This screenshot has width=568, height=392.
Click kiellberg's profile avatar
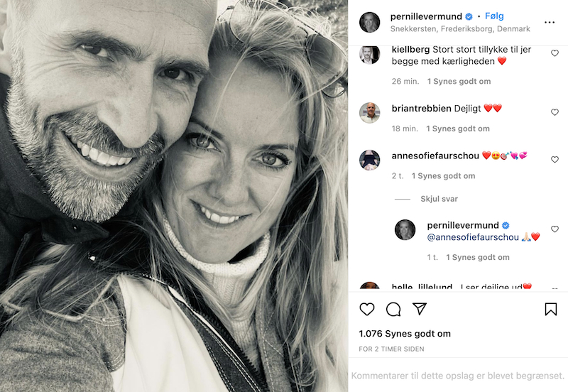tap(369, 54)
